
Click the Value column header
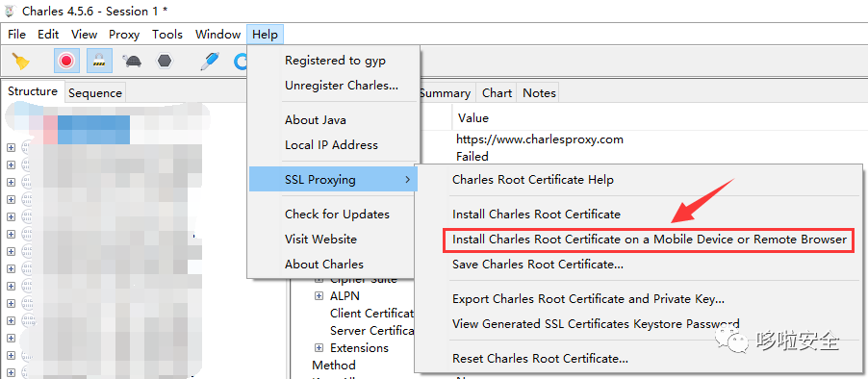[x=473, y=118]
